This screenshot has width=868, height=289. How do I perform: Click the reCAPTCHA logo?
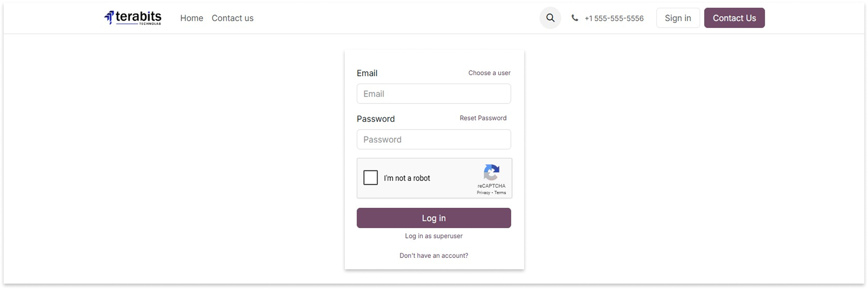491,173
